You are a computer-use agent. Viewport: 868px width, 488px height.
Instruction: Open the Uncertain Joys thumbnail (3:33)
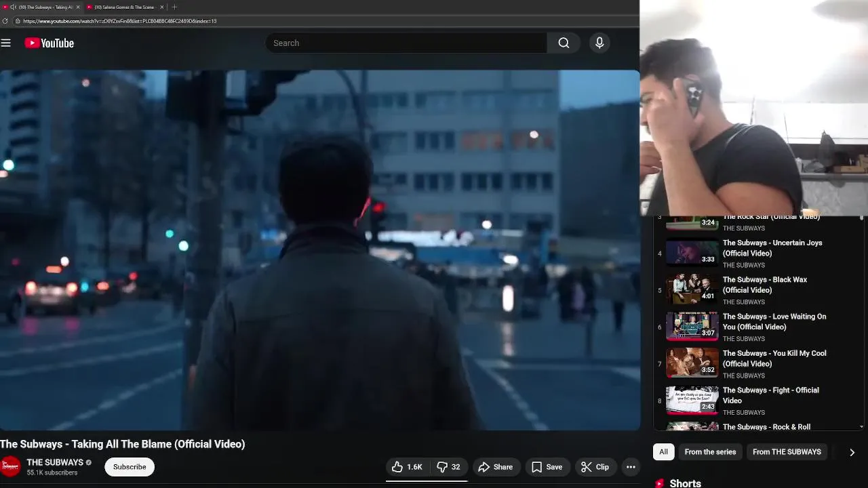[x=692, y=253]
